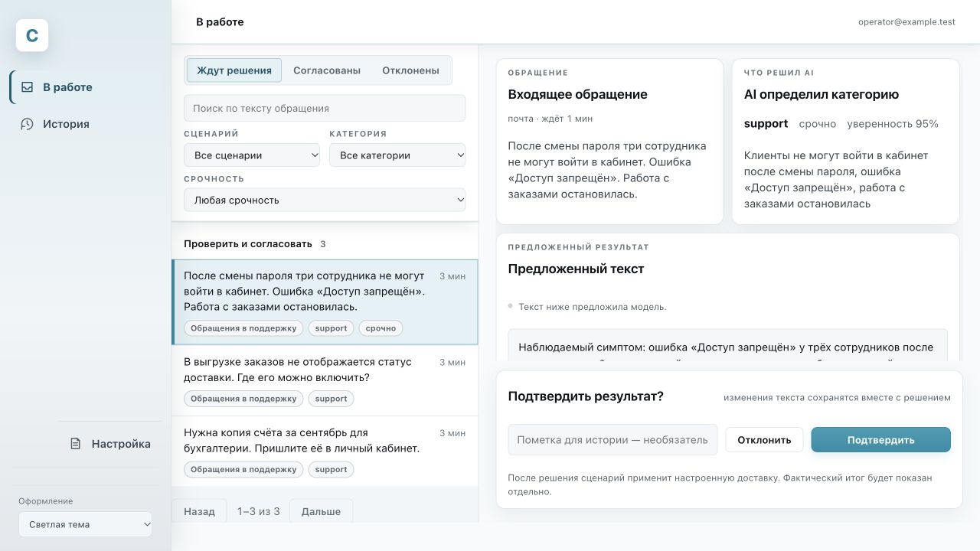This screenshot has width=980, height=551.
Task: Click the почта · ждёт 1 мин line
Action: [550, 119]
